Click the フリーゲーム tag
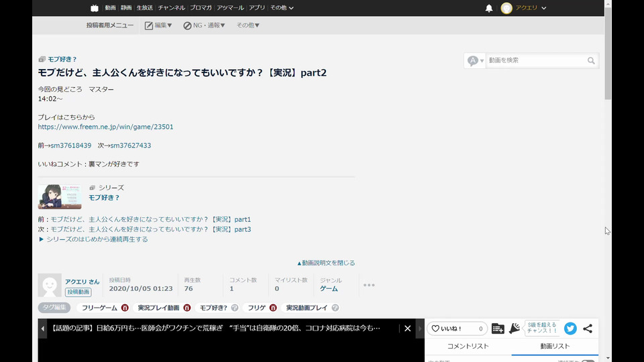The width and height of the screenshot is (644, 362). 99,308
